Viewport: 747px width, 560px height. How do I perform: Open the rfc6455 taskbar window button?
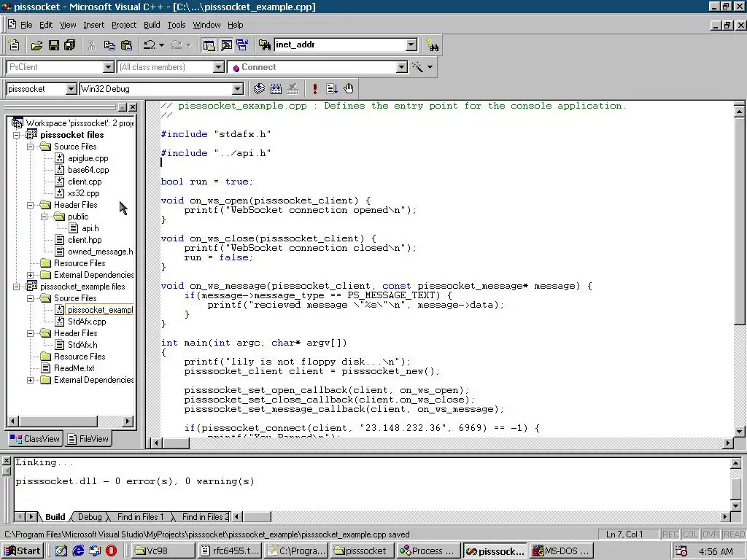pos(230,551)
